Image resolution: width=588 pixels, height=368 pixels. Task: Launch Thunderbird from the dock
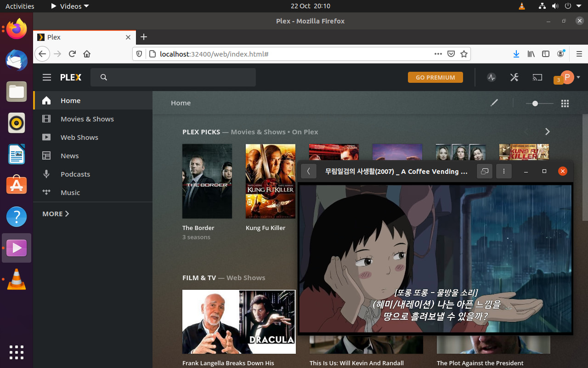[17, 60]
